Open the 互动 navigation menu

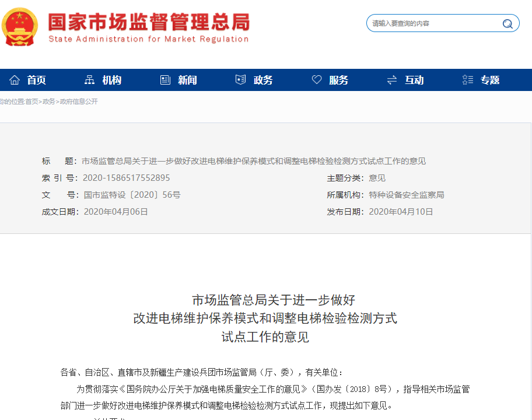(x=414, y=80)
